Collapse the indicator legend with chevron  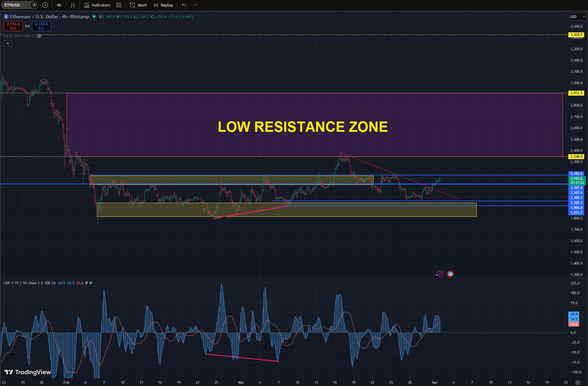[8, 44]
